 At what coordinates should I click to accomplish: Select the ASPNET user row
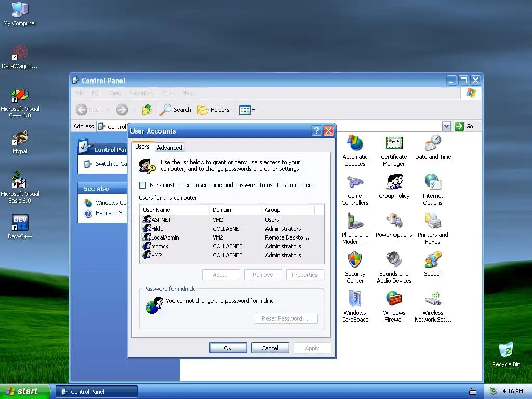[x=232, y=220]
